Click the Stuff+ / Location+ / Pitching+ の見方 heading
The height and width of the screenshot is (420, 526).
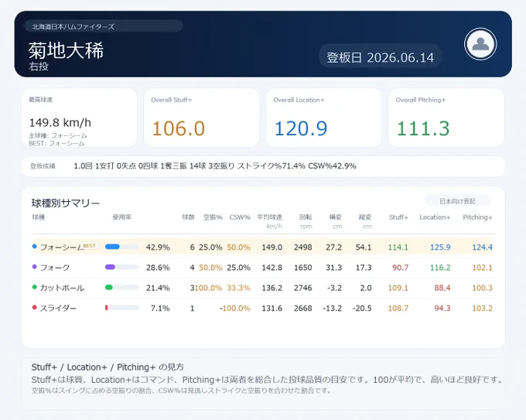pos(108,367)
